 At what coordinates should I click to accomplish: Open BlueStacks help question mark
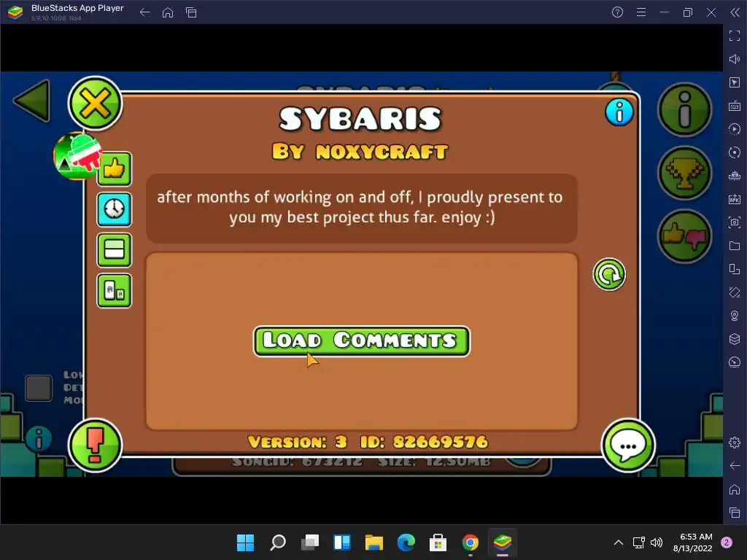click(x=617, y=12)
